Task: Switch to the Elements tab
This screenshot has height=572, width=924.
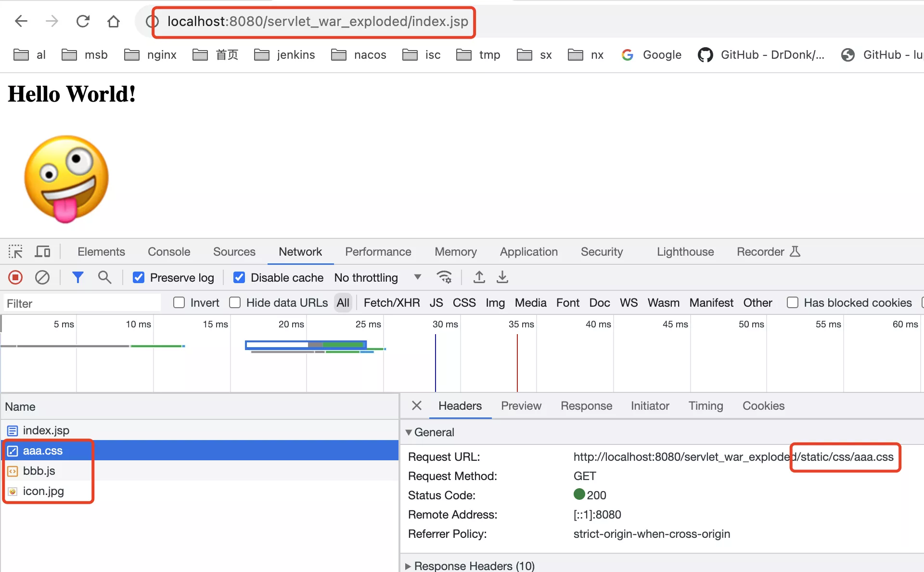Action: coord(101,252)
